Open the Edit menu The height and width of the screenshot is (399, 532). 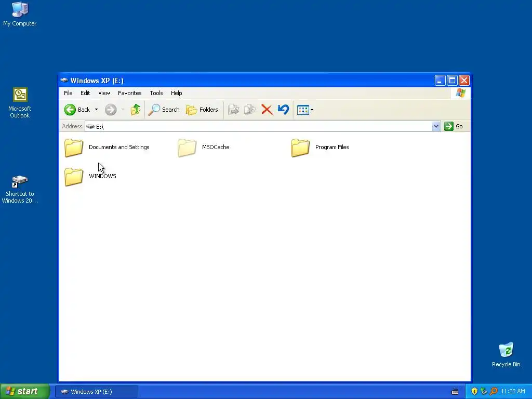coord(85,93)
